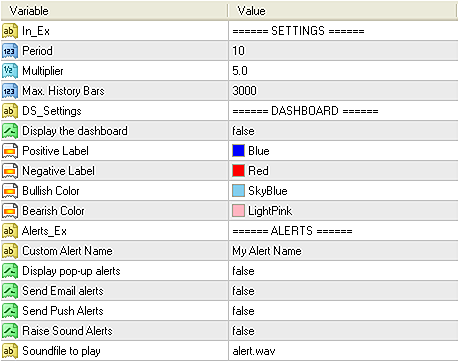The image size is (459, 363).
Task: Click the string icon for Soundfile to play
Action: tap(10, 351)
